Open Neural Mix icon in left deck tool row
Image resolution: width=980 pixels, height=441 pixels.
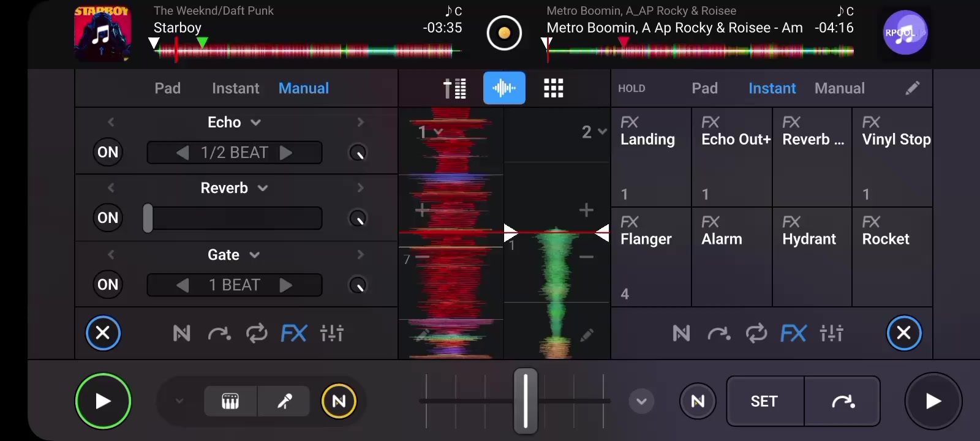[x=182, y=333]
